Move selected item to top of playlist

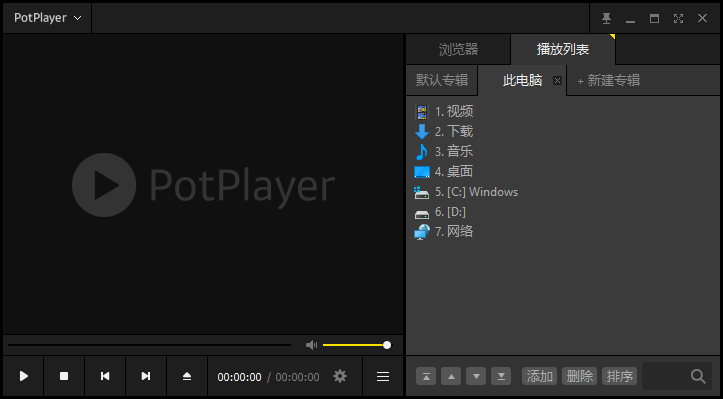426,376
